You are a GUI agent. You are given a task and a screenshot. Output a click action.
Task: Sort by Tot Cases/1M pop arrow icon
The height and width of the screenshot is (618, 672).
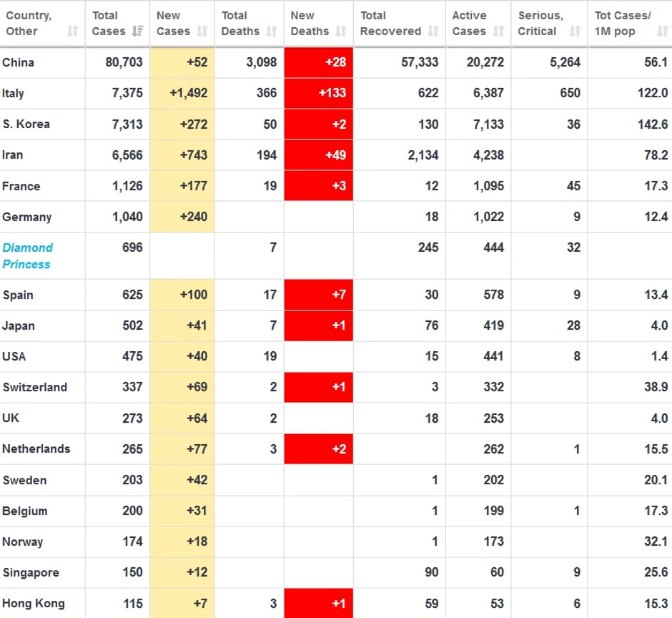click(x=663, y=31)
